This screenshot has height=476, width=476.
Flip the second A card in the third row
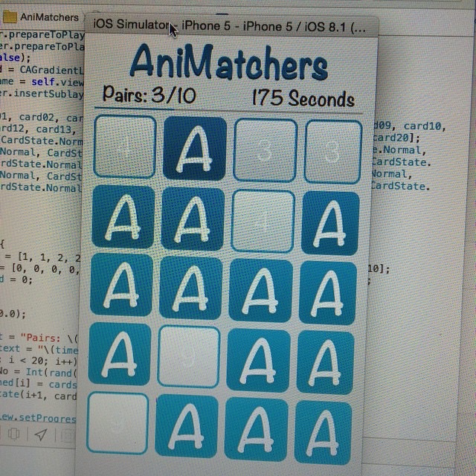click(191, 288)
